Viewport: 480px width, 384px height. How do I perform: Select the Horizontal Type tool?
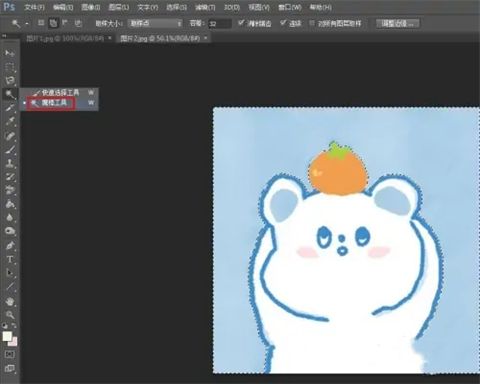tap(10, 259)
